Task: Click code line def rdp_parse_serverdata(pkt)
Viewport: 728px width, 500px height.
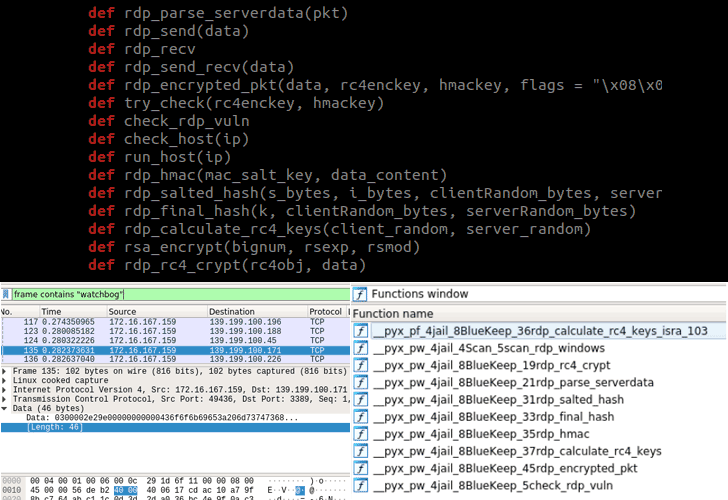Action: pyautogui.click(x=218, y=13)
